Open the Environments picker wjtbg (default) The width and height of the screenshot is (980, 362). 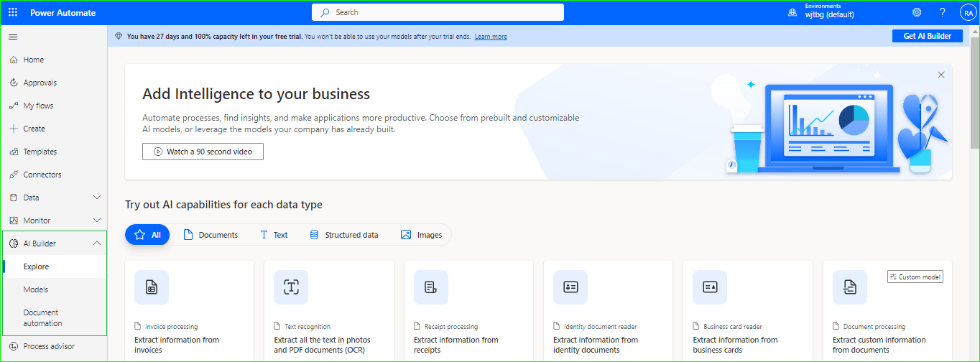(x=821, y=11)
